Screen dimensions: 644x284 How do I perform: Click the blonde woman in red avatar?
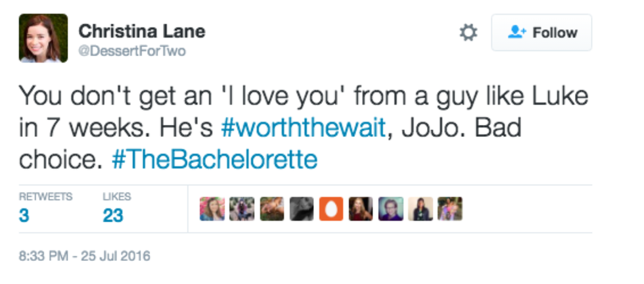(361, 209)
